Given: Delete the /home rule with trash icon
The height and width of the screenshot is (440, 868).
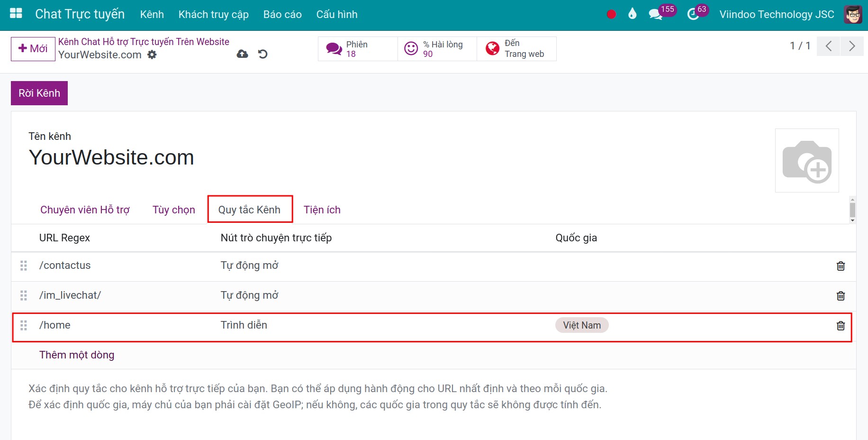Looking at the screenshot, I should (841, 326).
